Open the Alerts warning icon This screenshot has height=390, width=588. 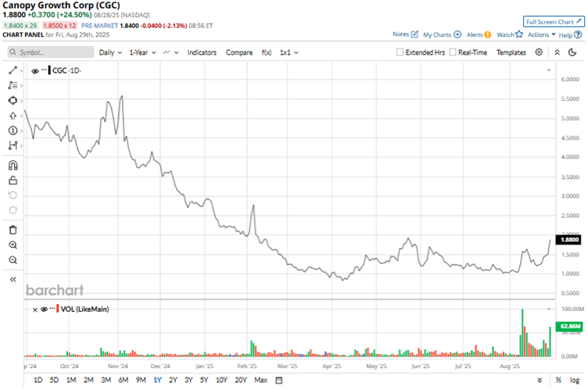click(487, 34)
